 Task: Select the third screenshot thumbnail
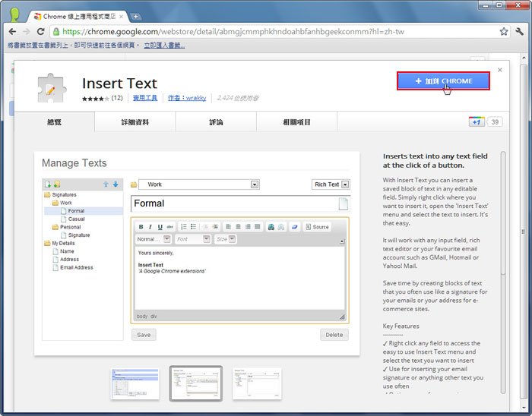257,384
